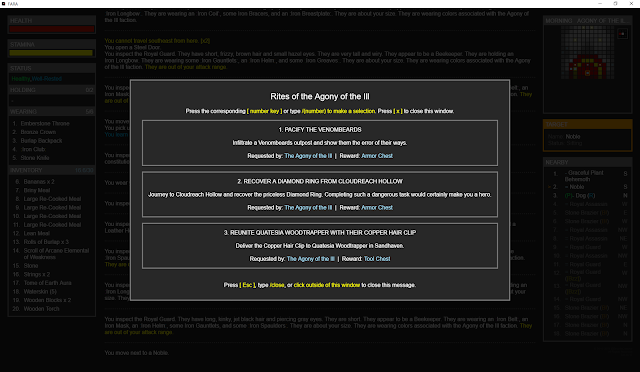Select Stone Knife in Wearing list
The image size is (640, 372).
point(35,158)
